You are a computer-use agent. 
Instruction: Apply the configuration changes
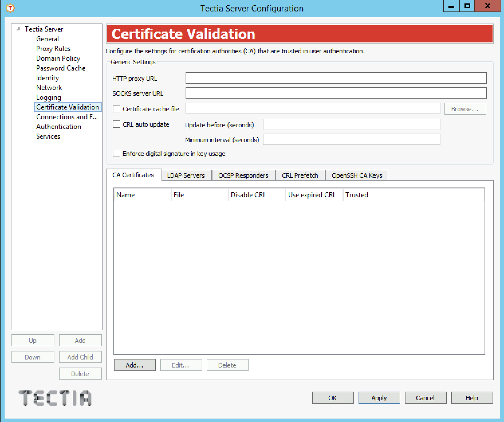(x=379, y=398)
